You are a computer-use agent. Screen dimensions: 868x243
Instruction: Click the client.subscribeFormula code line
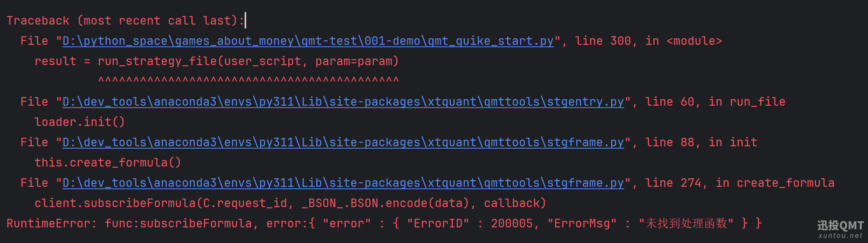click(x=290, y=203)
